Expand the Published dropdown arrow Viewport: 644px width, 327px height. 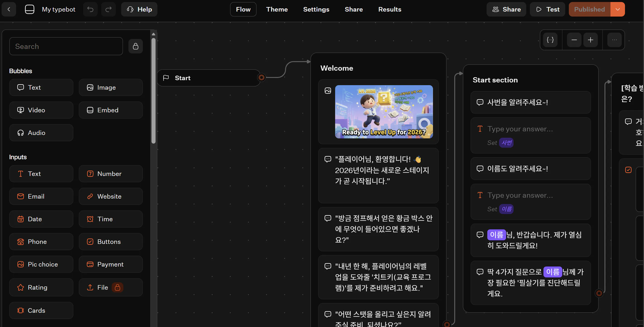click(618, 9)
